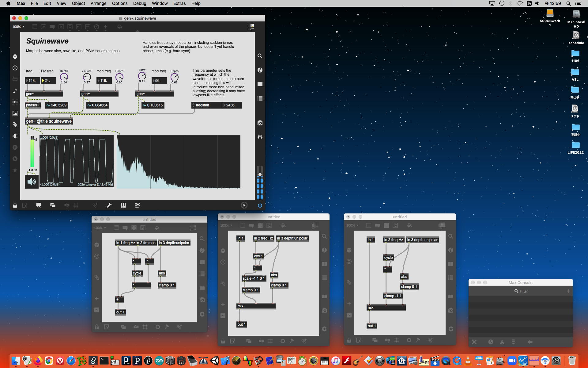Open the mixer sliders sidebar icon
Screen dimensions: 588x368
pyautogui.click(x=260, y=137)
